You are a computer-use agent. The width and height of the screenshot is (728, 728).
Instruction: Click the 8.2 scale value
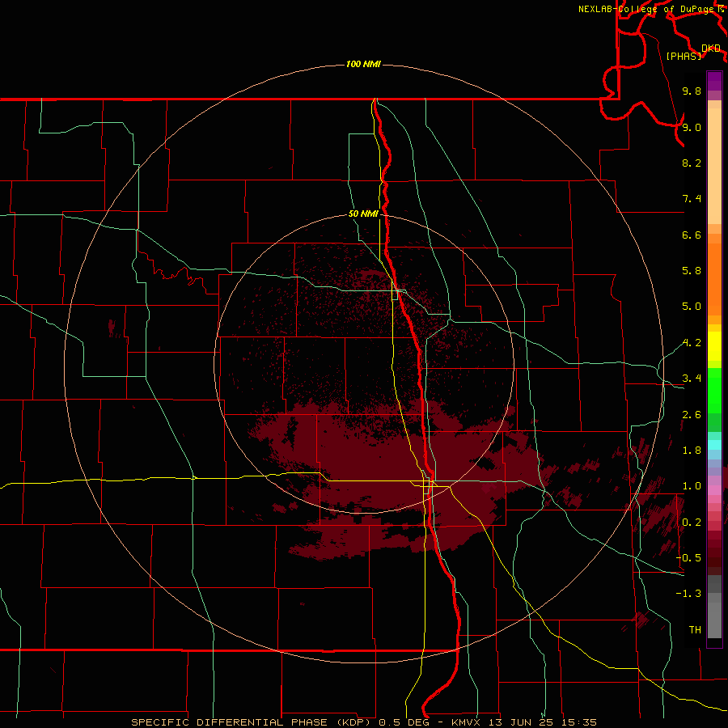[x=692, y=163]
